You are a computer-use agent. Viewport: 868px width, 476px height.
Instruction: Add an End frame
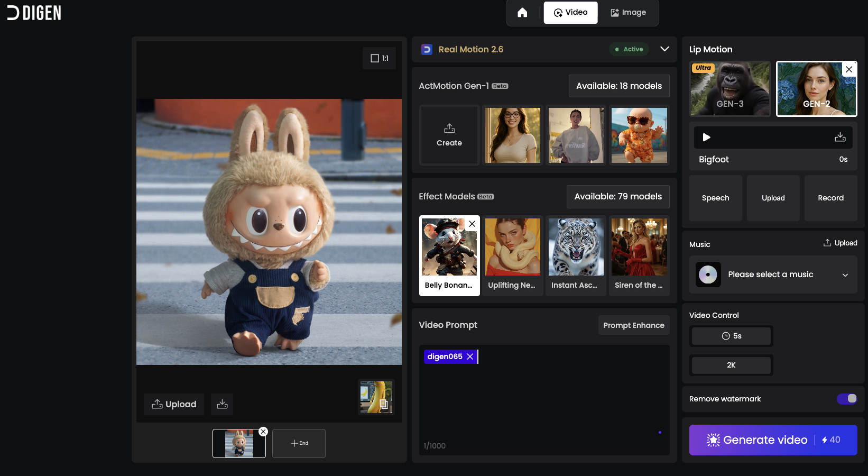[x=299, y=443]
